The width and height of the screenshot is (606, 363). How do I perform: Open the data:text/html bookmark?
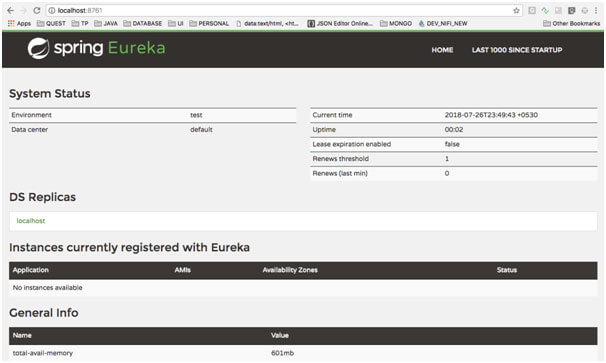tap(267, 24)
